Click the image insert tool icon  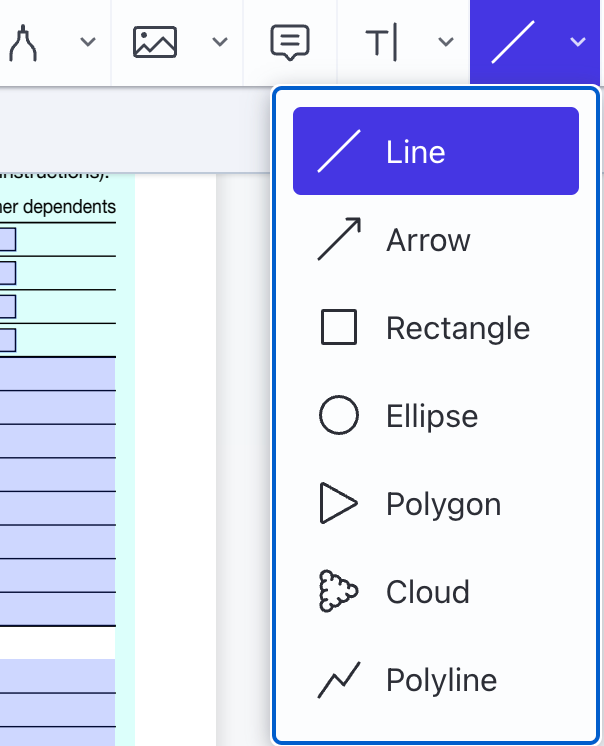pos(155,42)
